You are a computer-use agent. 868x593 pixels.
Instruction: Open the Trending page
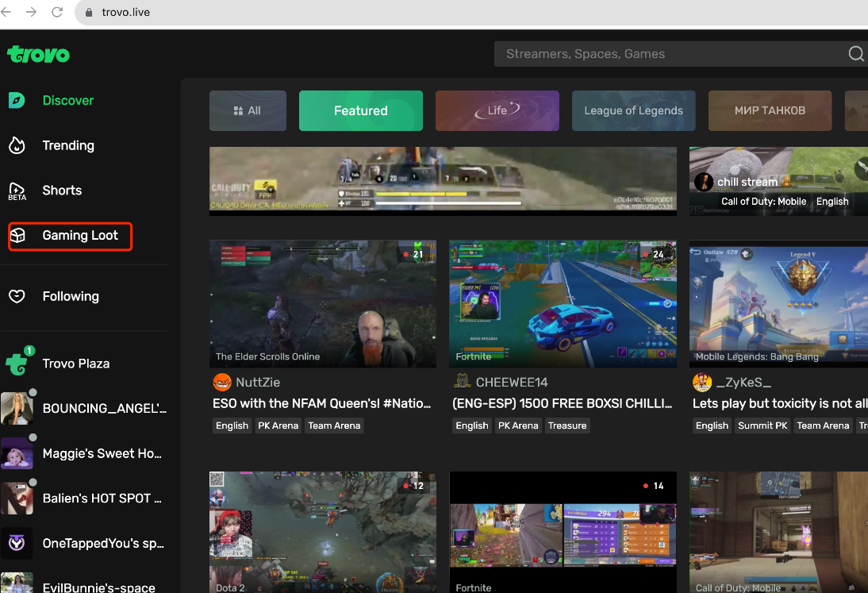click(x=68, y=145)
